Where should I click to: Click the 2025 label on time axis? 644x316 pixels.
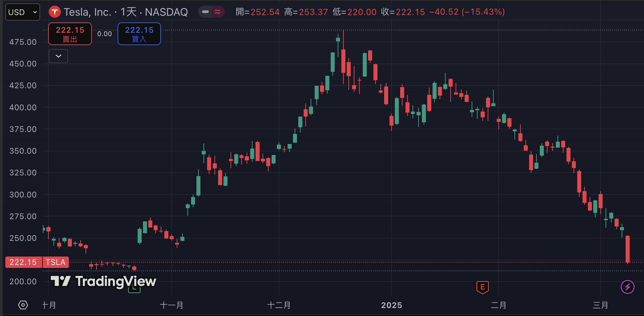point(391,305)
